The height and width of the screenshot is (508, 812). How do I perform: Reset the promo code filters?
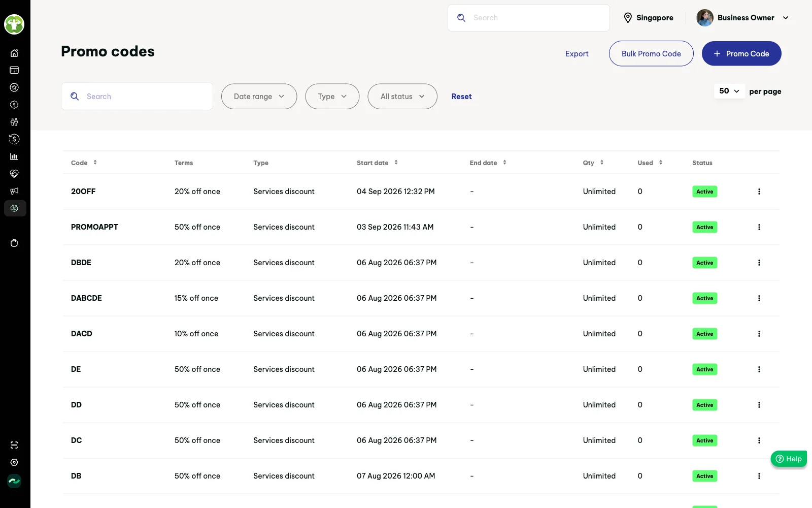pos(461,97)
